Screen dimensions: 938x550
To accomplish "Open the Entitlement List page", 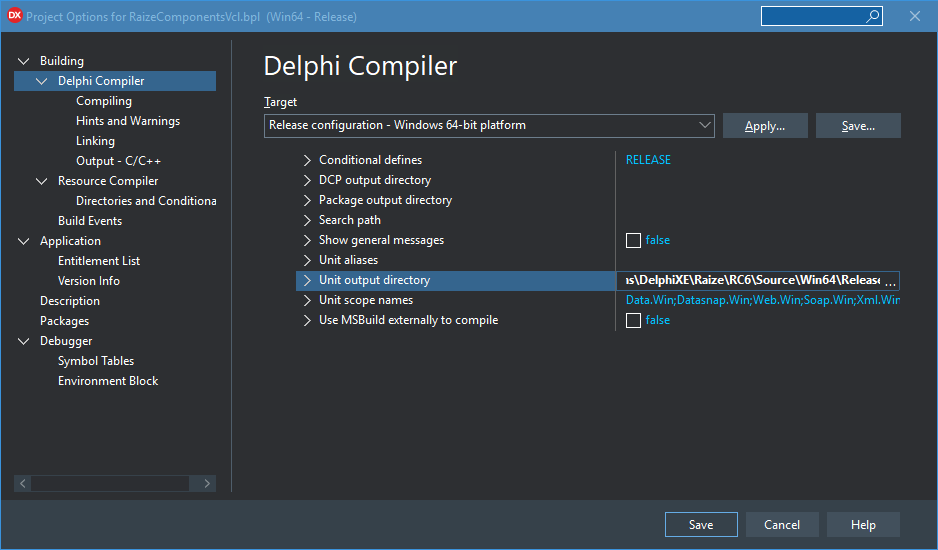I will tap(99, 261).
